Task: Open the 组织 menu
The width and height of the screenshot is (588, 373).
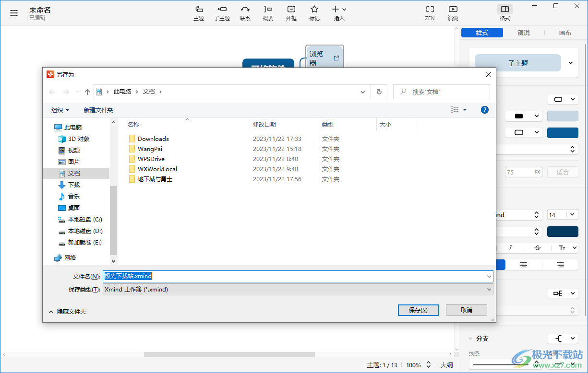Action: click(60, 110)
